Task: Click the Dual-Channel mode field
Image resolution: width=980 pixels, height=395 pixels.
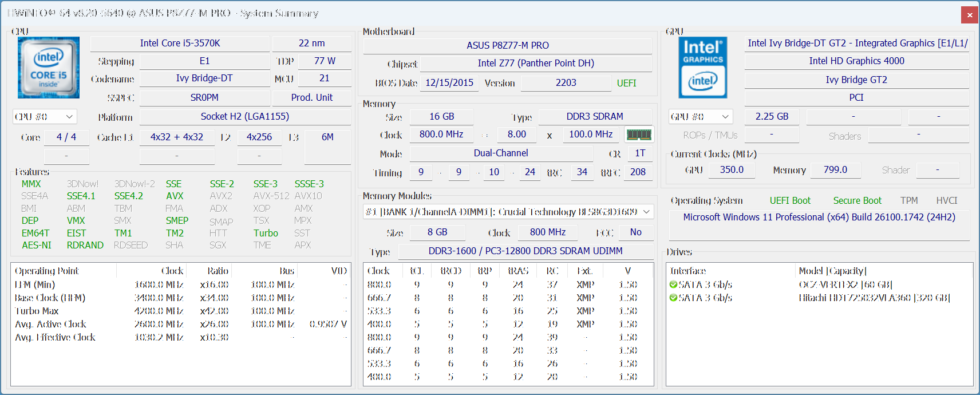Action: 501,153
